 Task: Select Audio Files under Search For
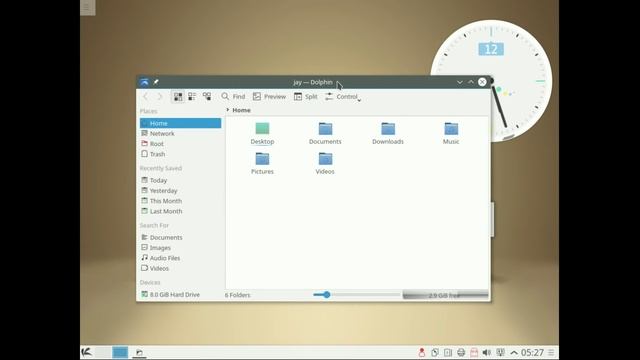tap(180, 258)
